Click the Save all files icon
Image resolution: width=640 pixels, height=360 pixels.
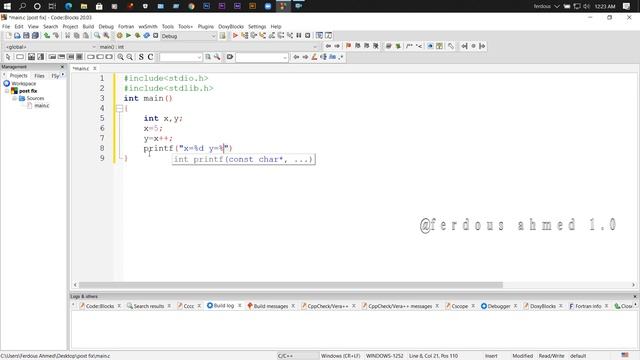pos(36,36)
